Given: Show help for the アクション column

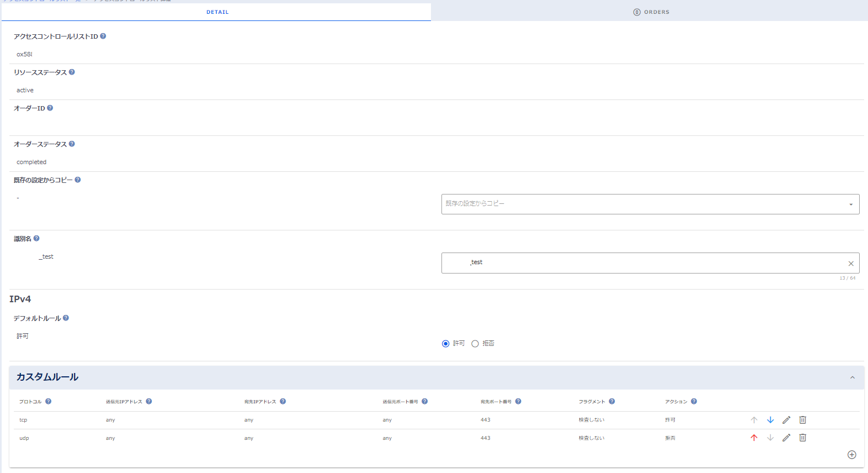Looking at the screenshot, I should [694, 402].
